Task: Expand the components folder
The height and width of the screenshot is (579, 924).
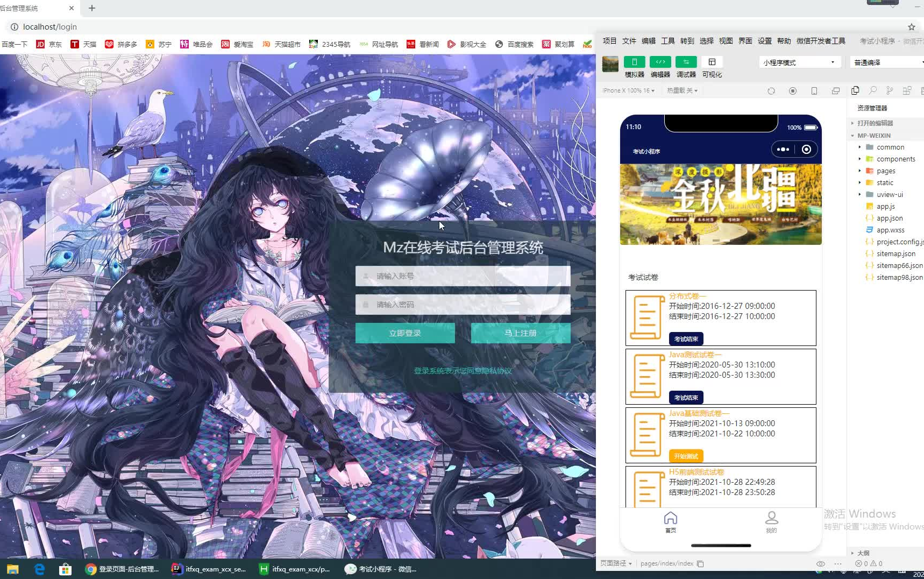Action: (x=895, y=159)
